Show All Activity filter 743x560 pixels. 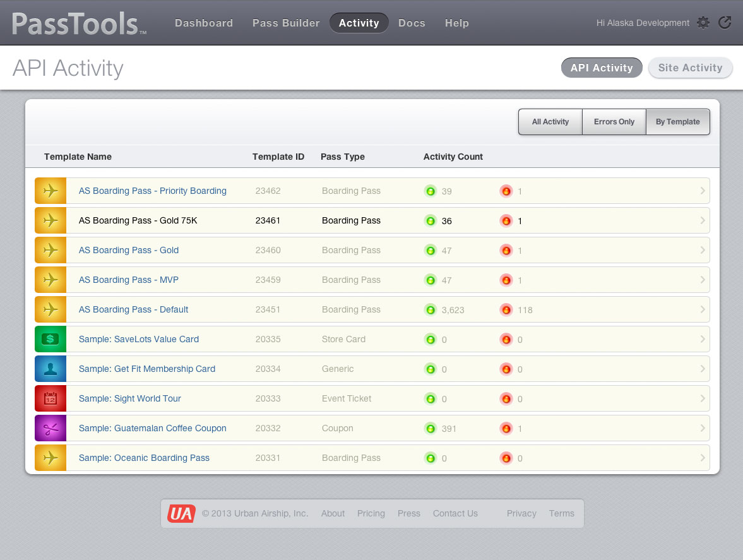click(x=550, y=122)
